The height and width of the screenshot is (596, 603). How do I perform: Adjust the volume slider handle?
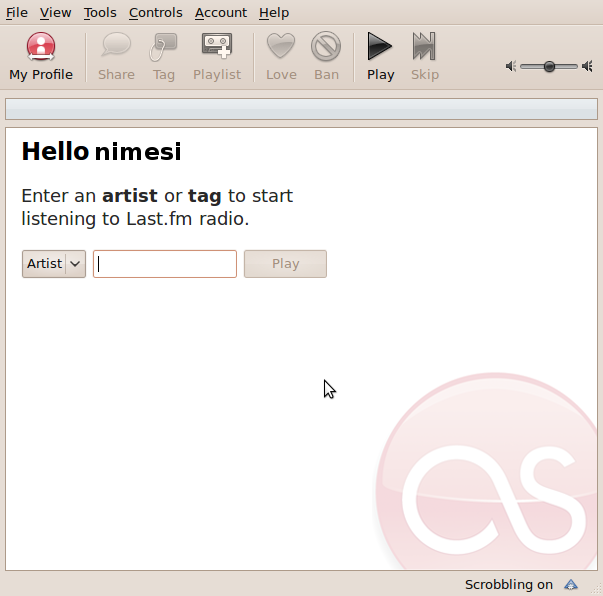coord(549,67)
